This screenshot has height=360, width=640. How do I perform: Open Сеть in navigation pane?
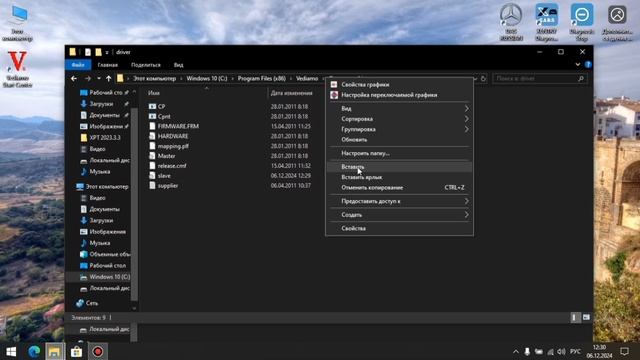point(92,303)
